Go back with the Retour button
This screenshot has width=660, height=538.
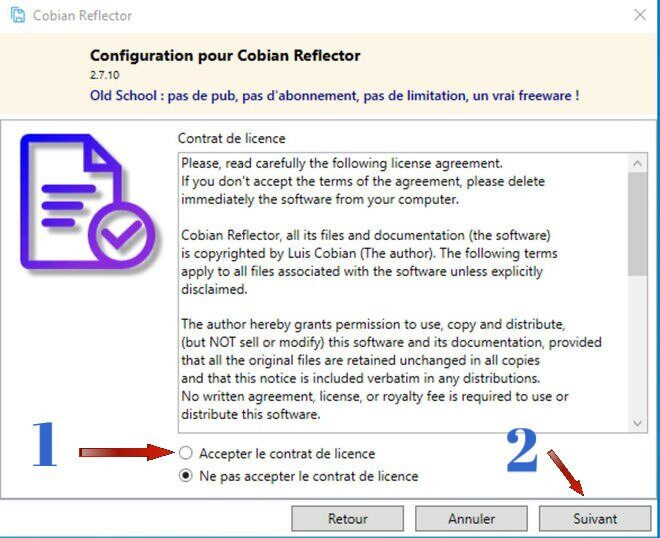click(348, 519)
